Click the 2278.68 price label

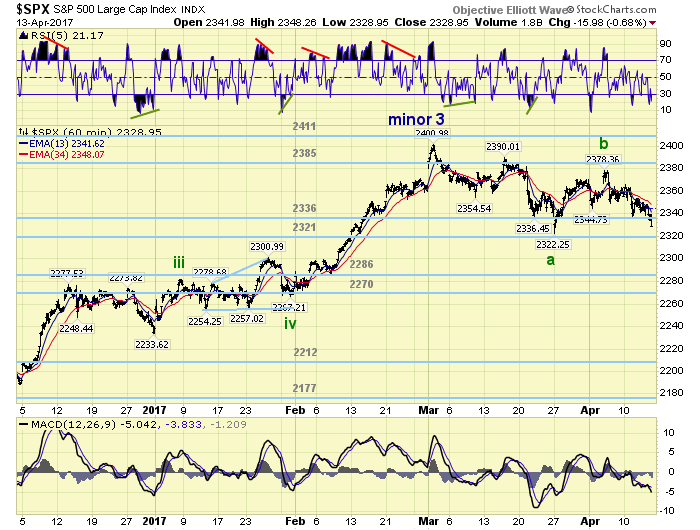[210, 271]
